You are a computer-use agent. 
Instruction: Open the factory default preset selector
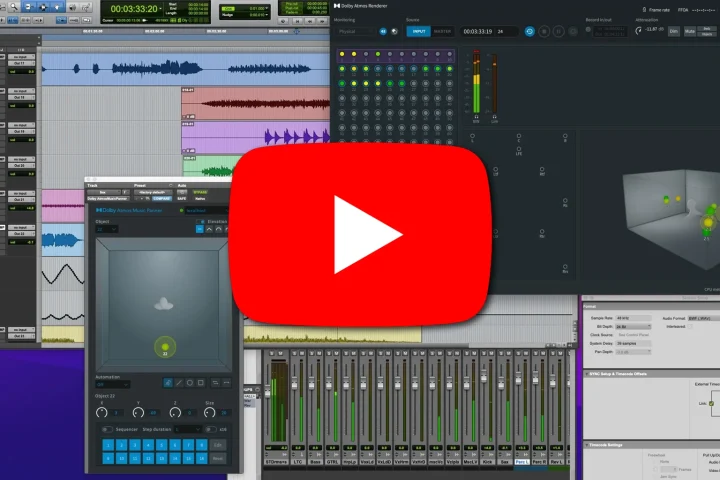[153, 192]
